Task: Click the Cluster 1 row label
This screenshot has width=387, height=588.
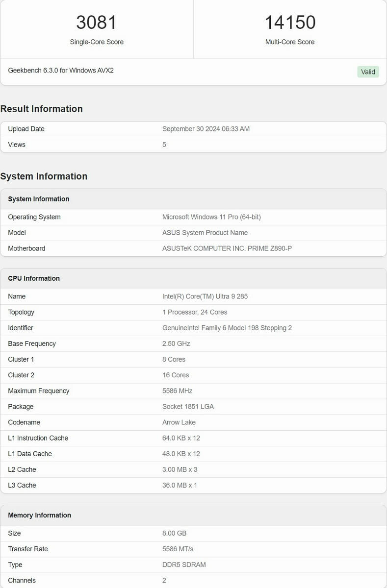Action: point(21,359)
